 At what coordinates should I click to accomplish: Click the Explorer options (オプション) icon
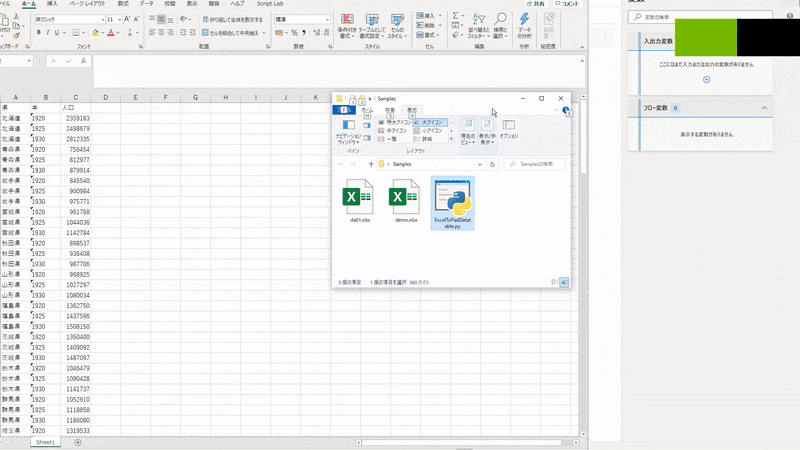click(x=509, y=129)
